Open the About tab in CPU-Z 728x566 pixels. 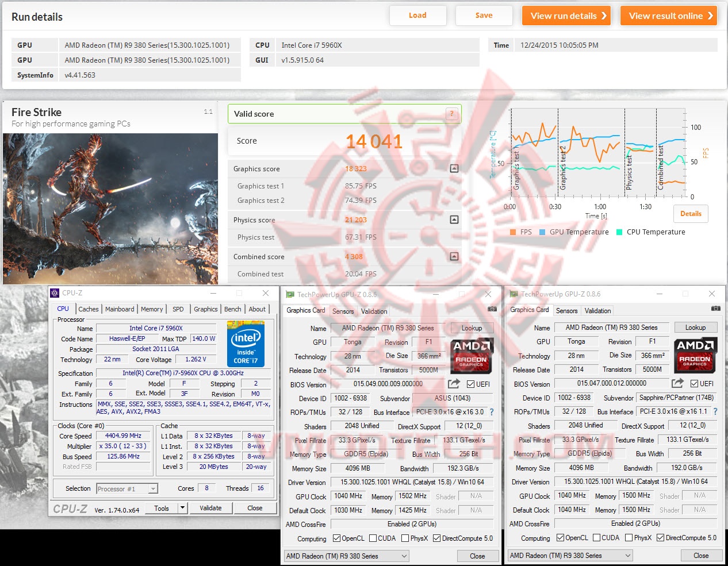coord(257,309)
